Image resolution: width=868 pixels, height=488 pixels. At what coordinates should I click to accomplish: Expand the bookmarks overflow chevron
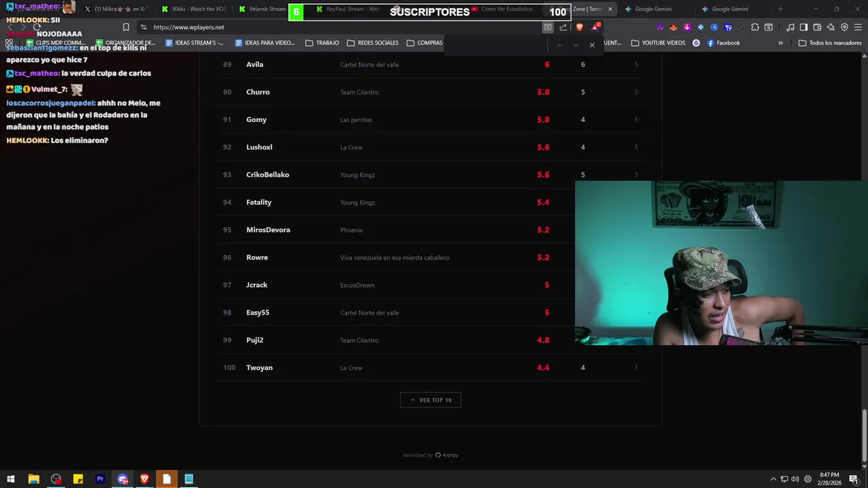click(781, 43)
